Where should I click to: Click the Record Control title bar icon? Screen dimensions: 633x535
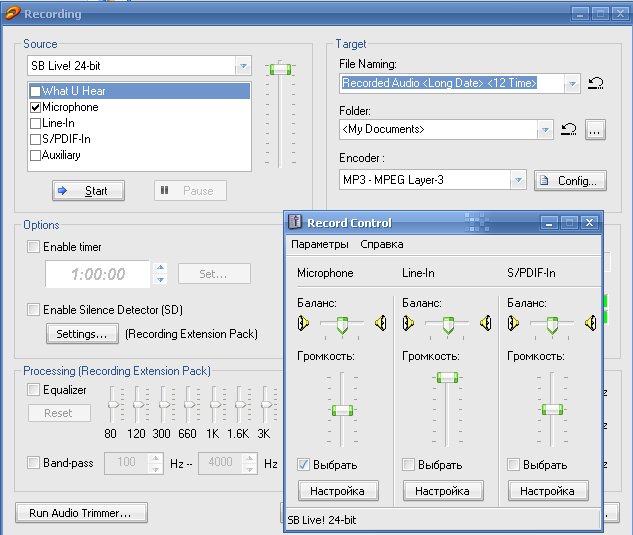pyautogui.click(x=295, y=222)
